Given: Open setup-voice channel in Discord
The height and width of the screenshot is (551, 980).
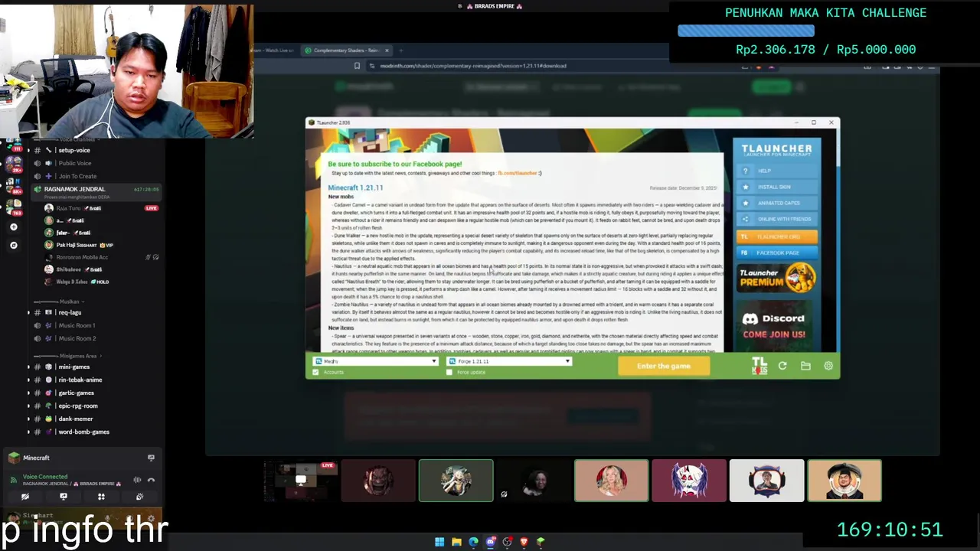Looking at the screenshot, I should (x=74, y=150).
